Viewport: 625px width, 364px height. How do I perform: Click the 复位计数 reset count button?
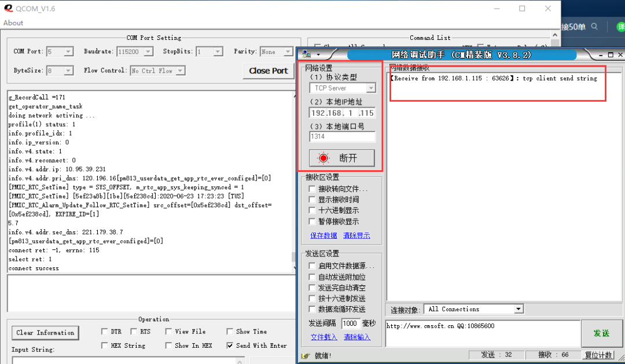click(598, 355)
